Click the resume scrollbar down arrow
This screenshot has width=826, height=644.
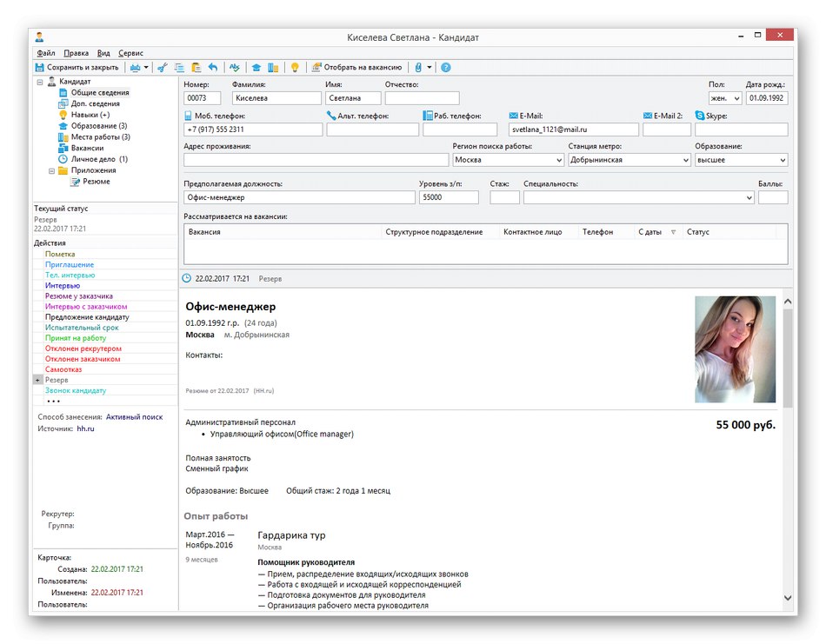point(788,598)
